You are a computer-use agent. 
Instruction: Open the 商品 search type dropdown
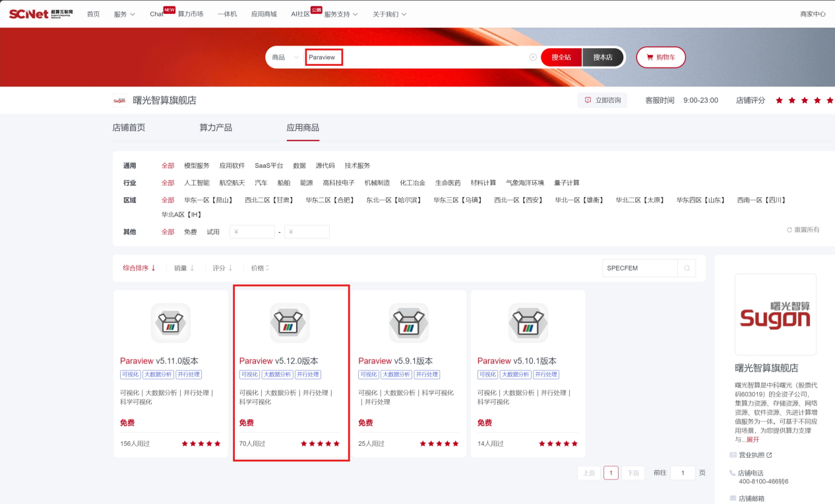(285, 57)
